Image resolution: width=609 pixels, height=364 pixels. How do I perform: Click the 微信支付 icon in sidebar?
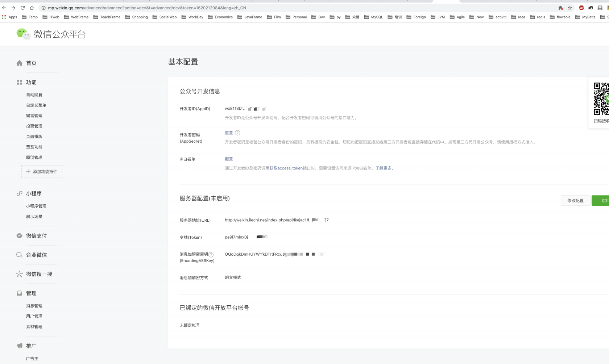pos(20,236)
